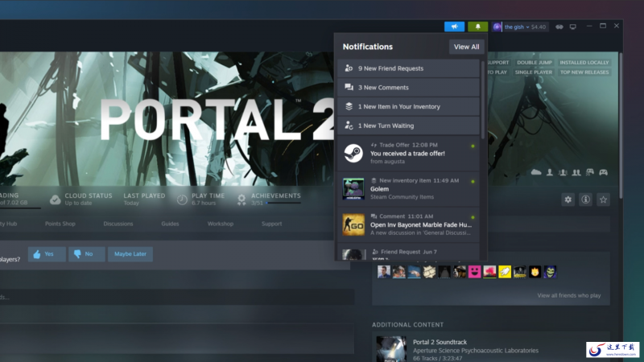The image size is (644, 362).
Task: Click View All notifications button
Action: pos(466,47)
